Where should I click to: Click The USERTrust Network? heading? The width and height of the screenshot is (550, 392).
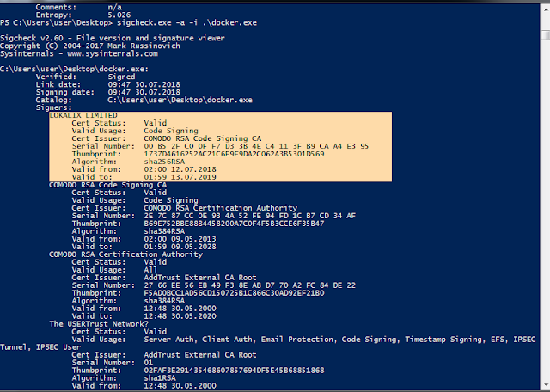coord(99,324)
